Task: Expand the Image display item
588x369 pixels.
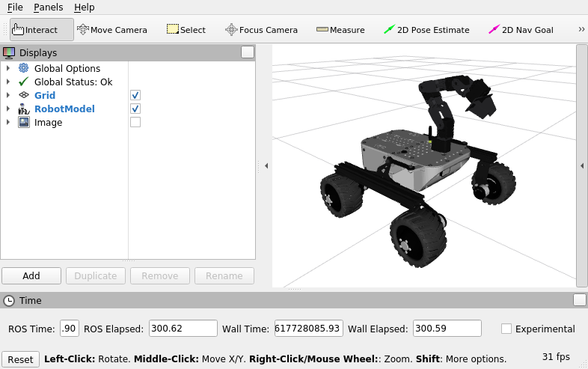Action: (x=8, y=122)
